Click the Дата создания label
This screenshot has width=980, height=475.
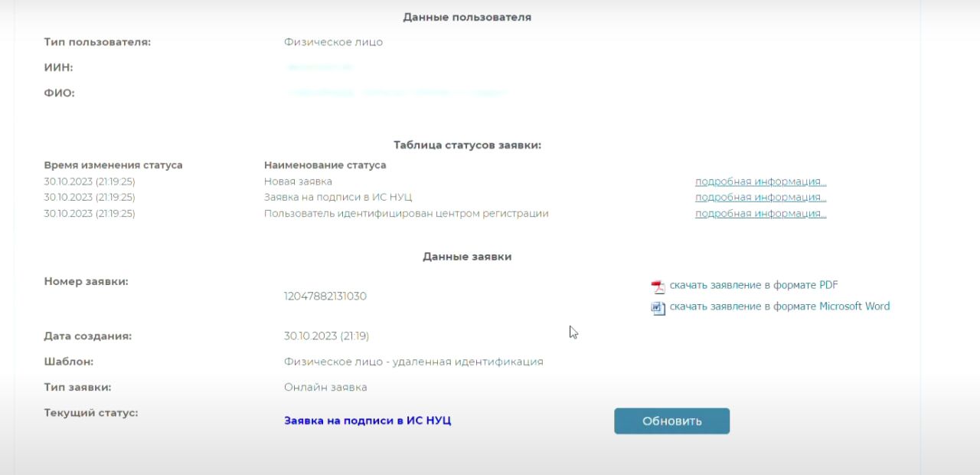tap(88, 336)
